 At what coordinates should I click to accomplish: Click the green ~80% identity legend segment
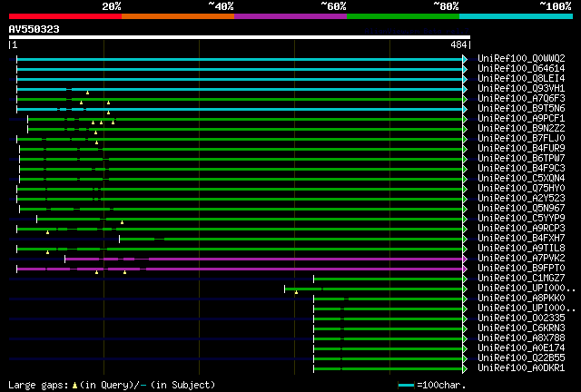(403, 16)
